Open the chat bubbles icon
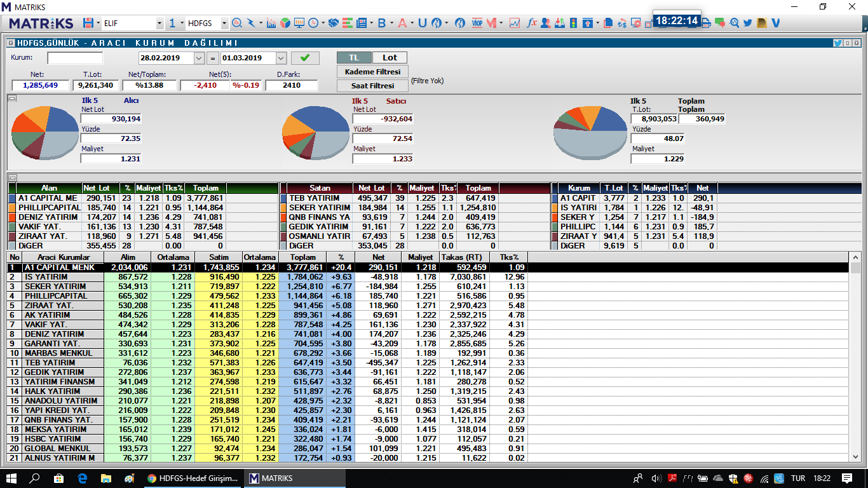 720,24
